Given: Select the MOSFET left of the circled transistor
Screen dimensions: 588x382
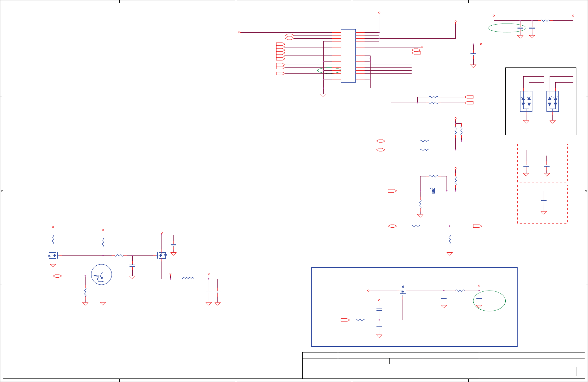Looking at the screenshot, I should (53, 255).
